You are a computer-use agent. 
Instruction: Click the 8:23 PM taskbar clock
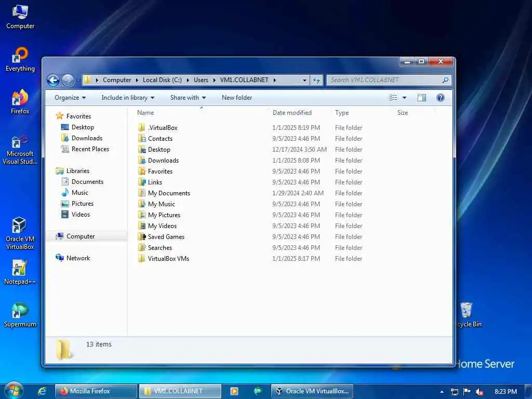coord(506,392)
